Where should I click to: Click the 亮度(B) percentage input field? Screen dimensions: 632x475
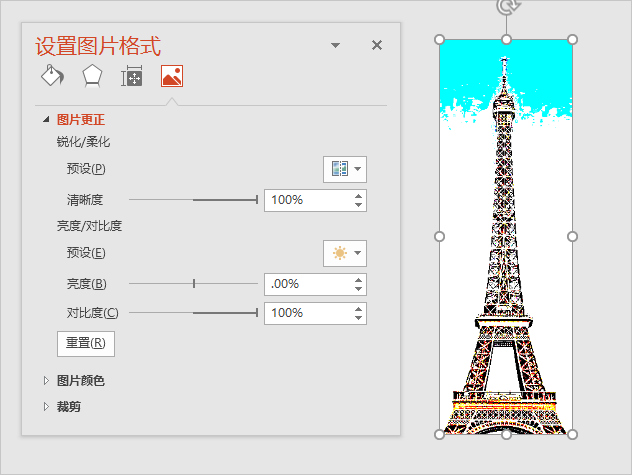pos(308,284)
